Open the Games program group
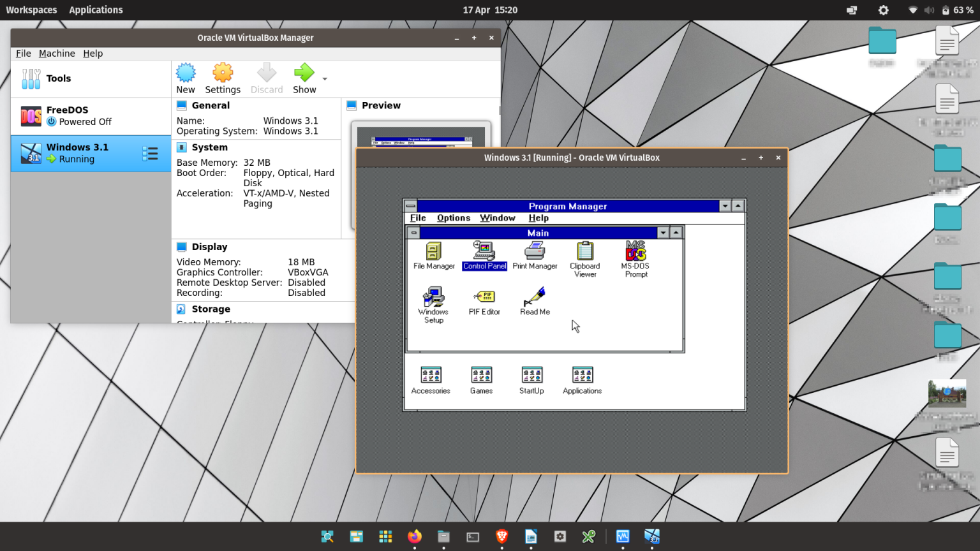Screen dimensions: 980x551 pyautogui.click(x=481, y=375)
